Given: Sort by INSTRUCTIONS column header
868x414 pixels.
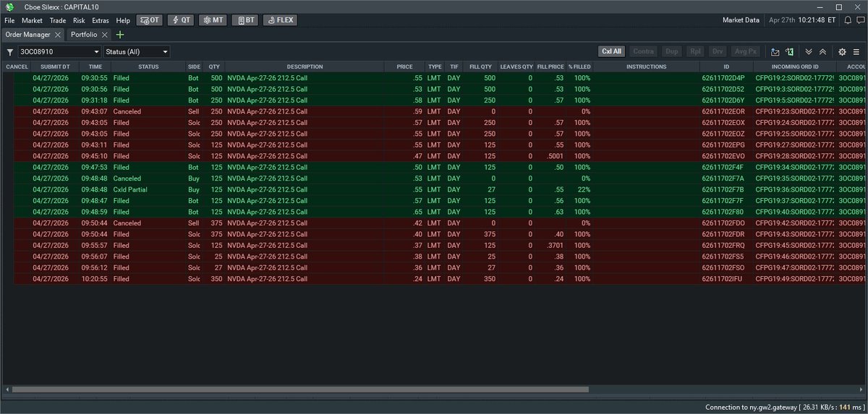Looking at the screenshot, I should 647,66.
